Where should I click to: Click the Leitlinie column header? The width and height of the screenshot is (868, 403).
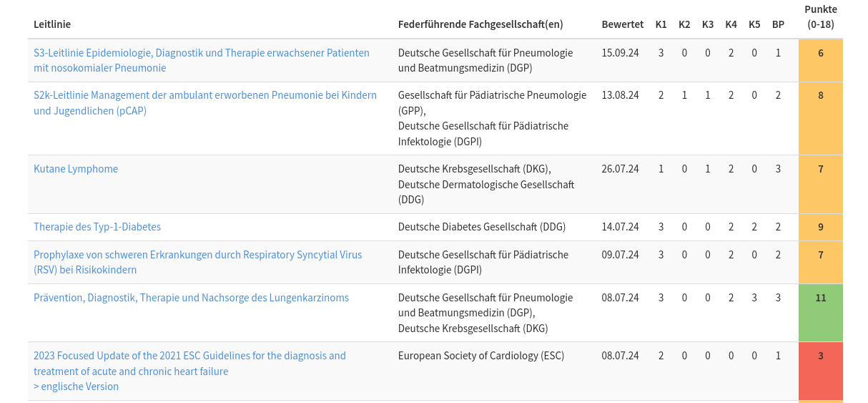coord(52,24)
